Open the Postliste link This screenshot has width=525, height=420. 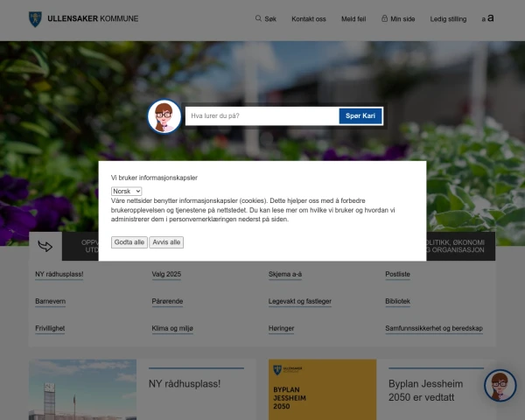397,274
